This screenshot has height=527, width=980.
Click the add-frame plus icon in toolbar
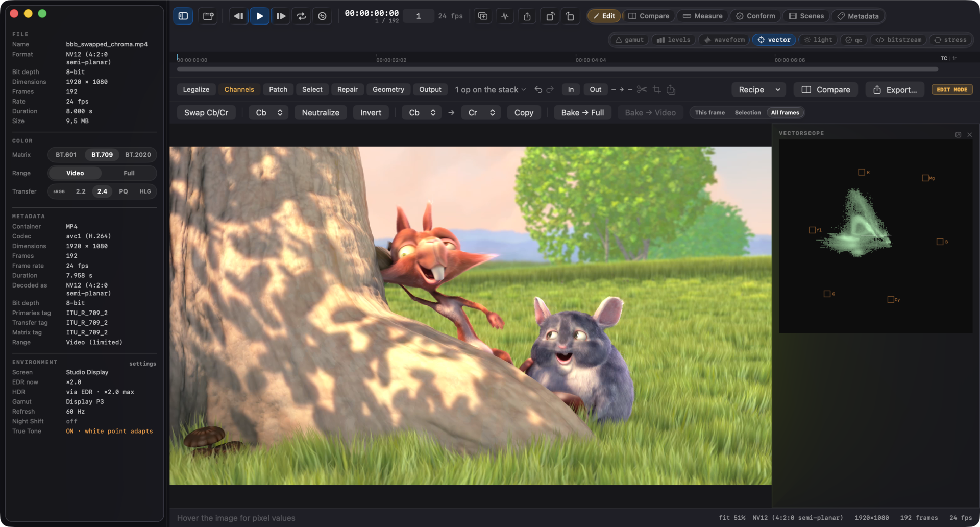coord(483,16)
